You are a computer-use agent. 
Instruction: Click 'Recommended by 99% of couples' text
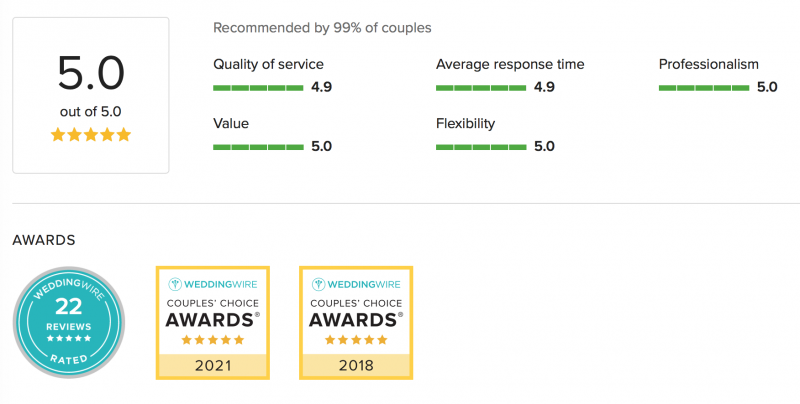click(322, 28)
